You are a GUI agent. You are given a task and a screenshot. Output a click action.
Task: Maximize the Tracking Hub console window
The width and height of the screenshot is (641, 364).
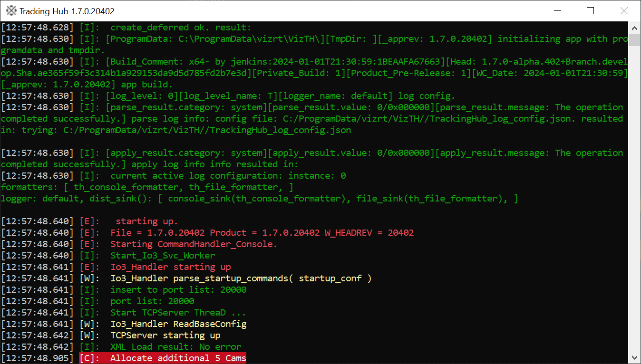point(590,11)
